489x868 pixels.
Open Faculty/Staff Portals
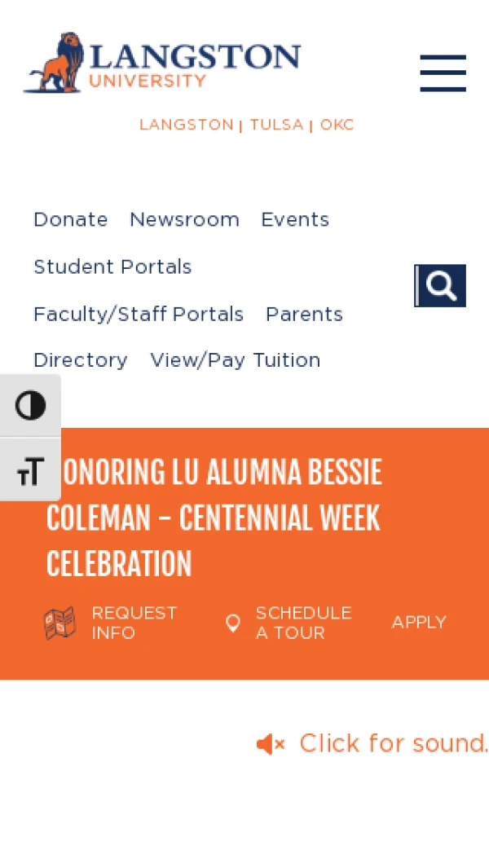pyautogui.click(x=139, y=315)
